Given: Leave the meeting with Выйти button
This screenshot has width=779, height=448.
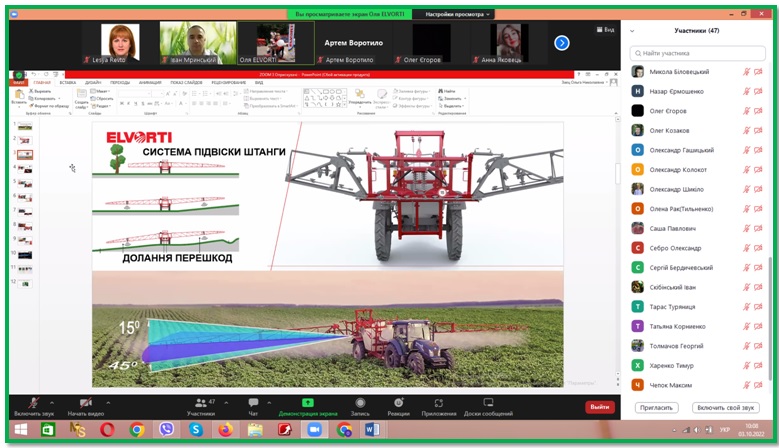Looking at the screenshot, I should [600, 407].
